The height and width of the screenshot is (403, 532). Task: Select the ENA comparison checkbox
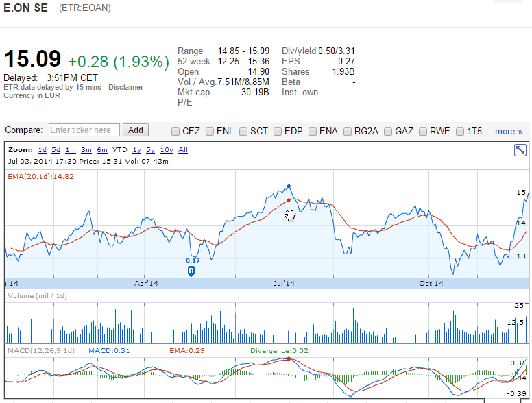point(313,132)
